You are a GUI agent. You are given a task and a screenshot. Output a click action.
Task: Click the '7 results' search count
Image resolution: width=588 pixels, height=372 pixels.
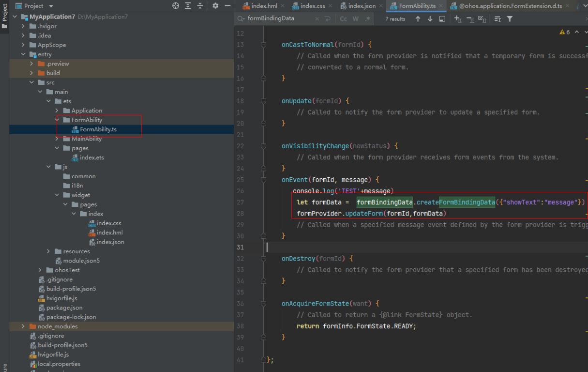(x=395, y=19)
